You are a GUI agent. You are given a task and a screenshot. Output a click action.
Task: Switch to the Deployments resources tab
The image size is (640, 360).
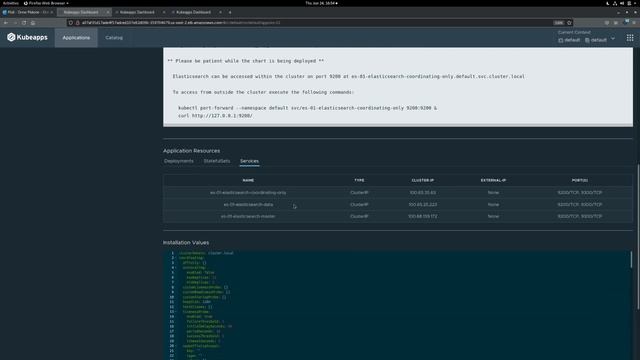(x=179, y=161)
